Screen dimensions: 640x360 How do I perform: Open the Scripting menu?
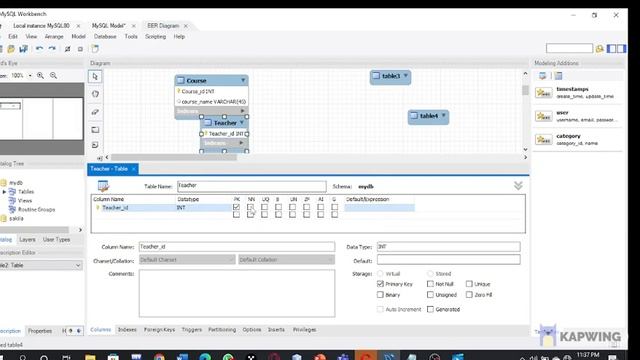coord(156,36)
